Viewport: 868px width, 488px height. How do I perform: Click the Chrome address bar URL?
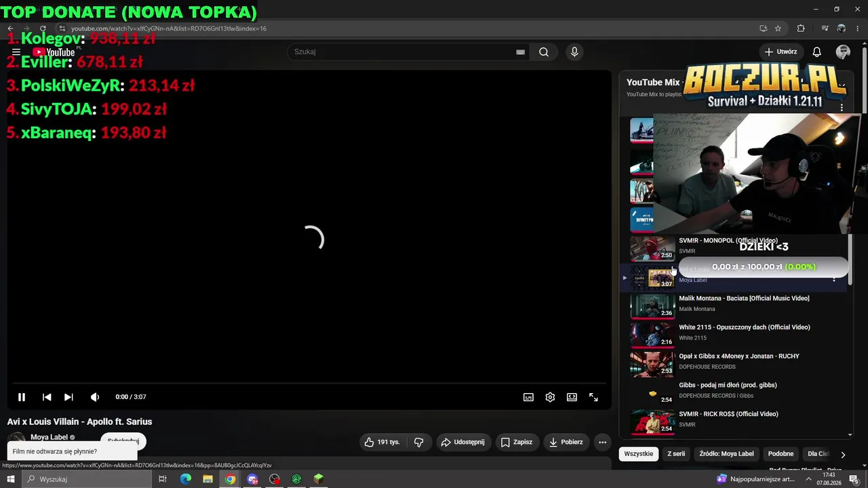point(169,28)
